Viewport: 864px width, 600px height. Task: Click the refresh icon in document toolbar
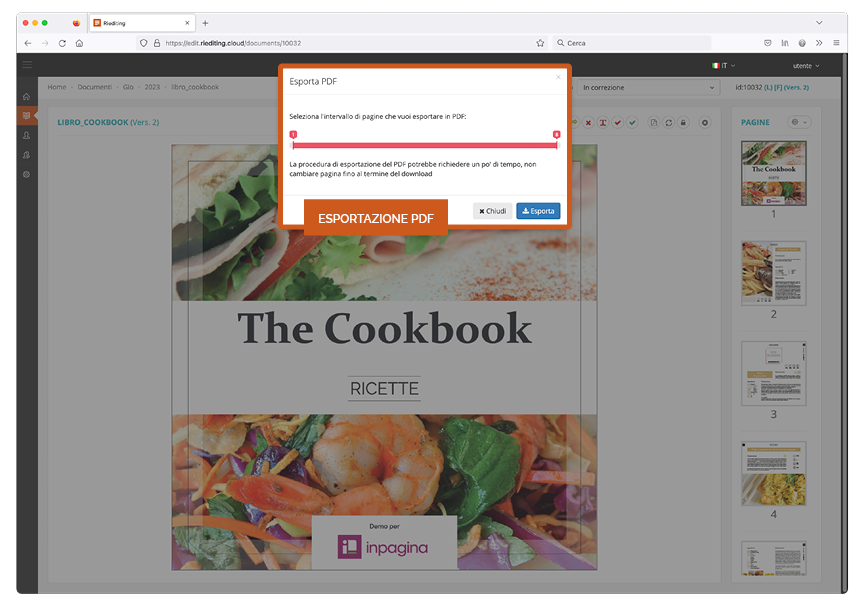pyautogui.click(x=669, y=122)
